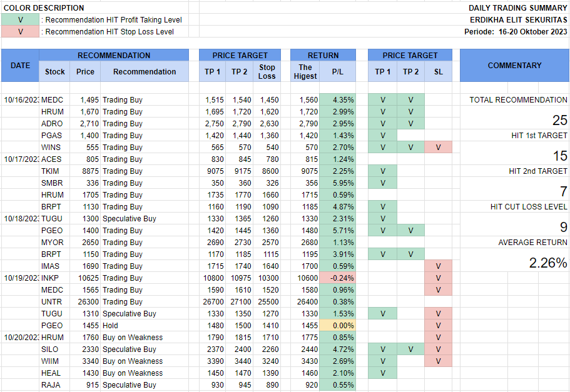
Task: Click the negative -0.24% P/L cell
Action: point(338,278)
